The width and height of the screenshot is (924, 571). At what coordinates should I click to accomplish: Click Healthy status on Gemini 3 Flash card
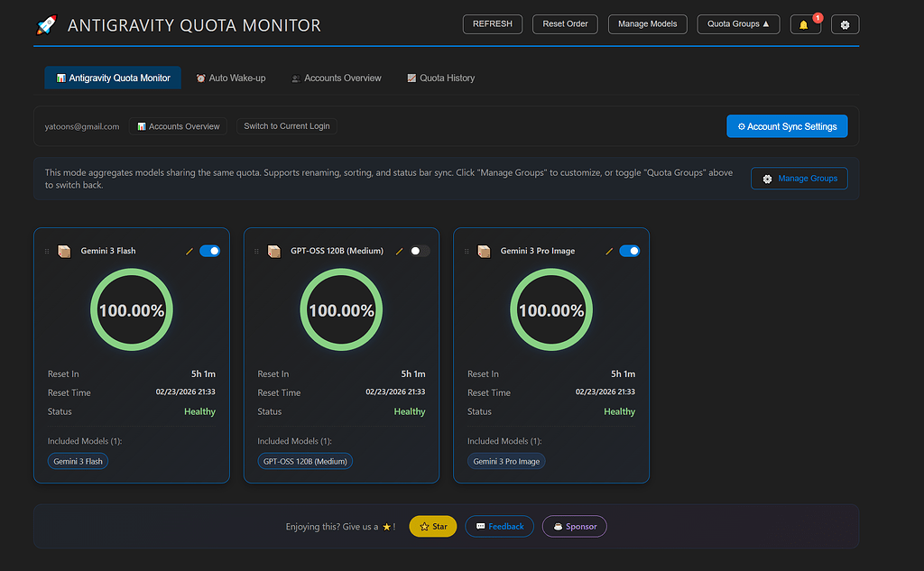coord(199,411)
